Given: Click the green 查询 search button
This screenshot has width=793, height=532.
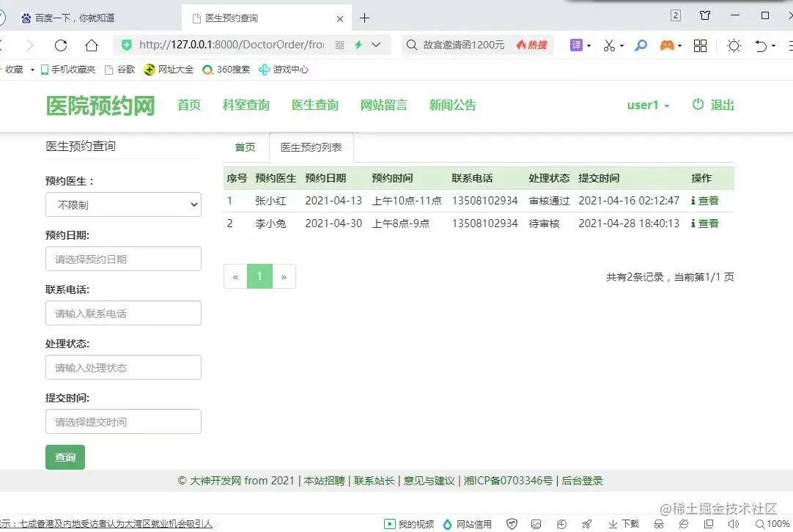Looking at the screenshot, I should (x=65, y=457).
